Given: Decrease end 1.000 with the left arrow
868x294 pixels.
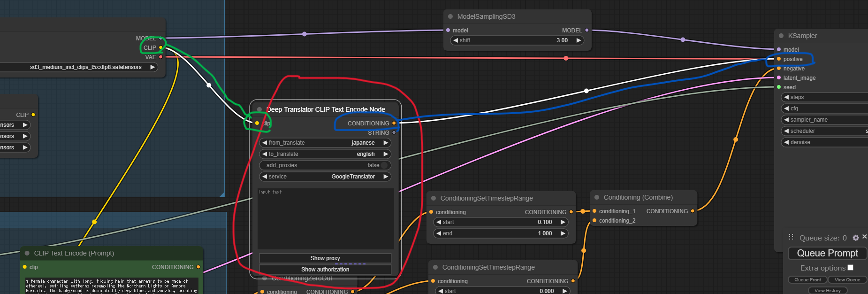Looking at the screenshot, I should pyautogui.click(x=439, y=233).
